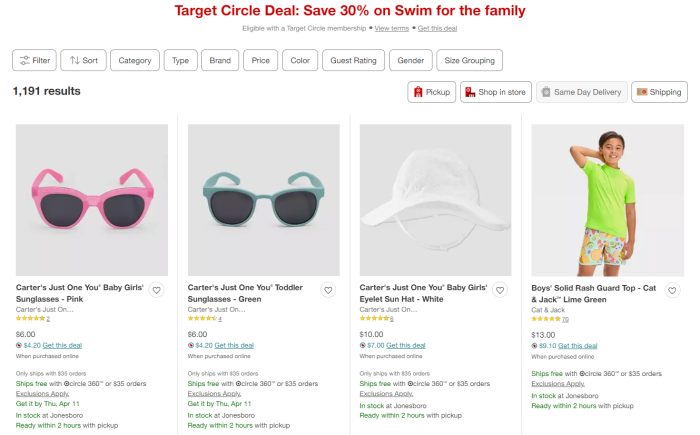Open the Price filter dropdown
Image resolution: width=700 pixels, height=435 pixels.
pos(261,60)
